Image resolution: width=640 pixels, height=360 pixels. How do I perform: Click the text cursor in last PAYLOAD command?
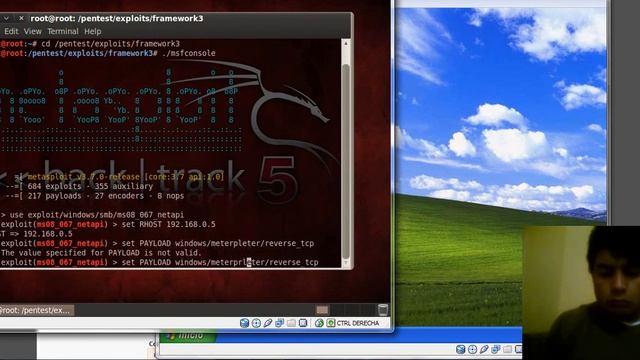[249, 262]
